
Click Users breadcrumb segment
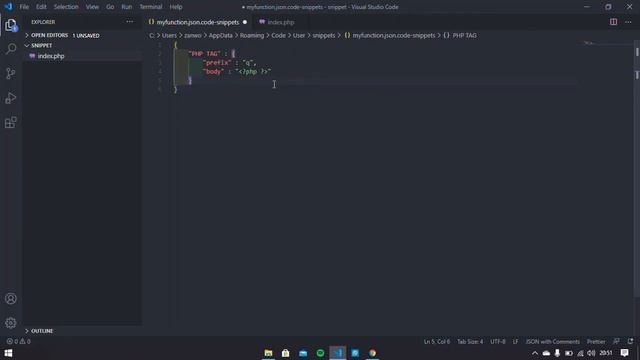(x=169, y=36)
